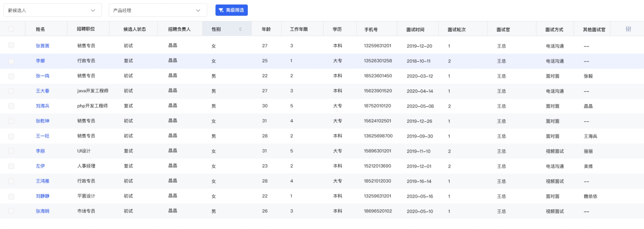644x229 pixels.
Task: Open the 王大春 candidate link
Action: click(42, 91)
